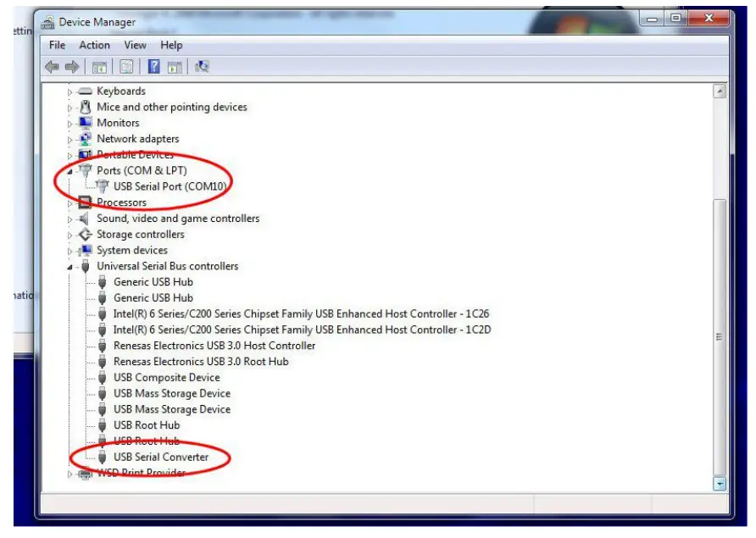Image resolution: width=756 pixels, height=538 pixels.
Task: Click the vertical scrollbar thumb
Action: pyautogui.click(x=720, y=336)
